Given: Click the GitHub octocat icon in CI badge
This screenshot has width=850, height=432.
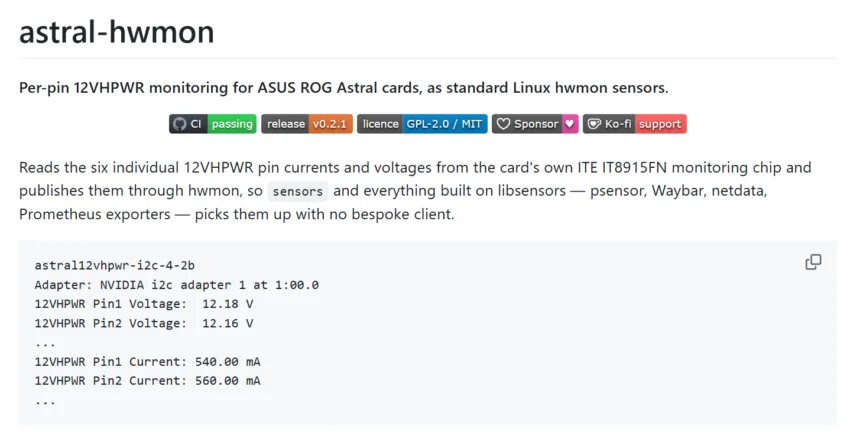Looking at the screenshot, I should tap(179, 124).
